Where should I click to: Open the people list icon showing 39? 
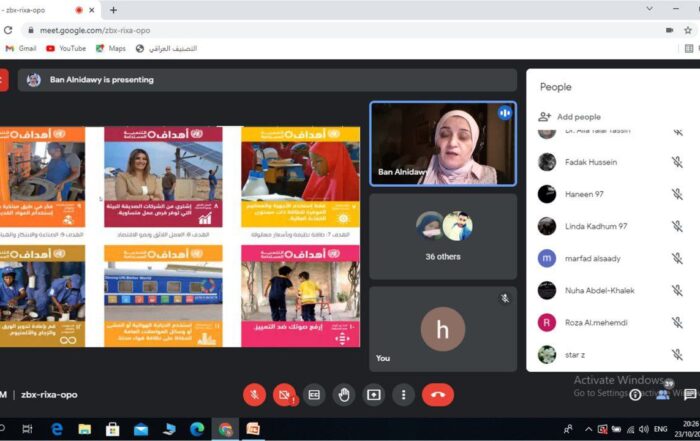click(x=662, y=394)
